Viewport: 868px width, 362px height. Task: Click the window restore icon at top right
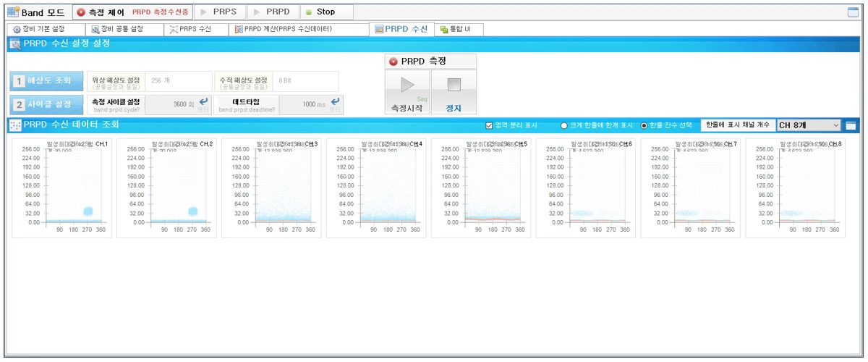(854, 12)
